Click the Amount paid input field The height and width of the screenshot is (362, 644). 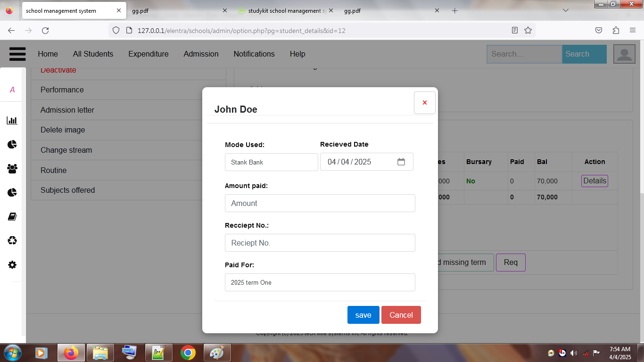pos(320,203)
